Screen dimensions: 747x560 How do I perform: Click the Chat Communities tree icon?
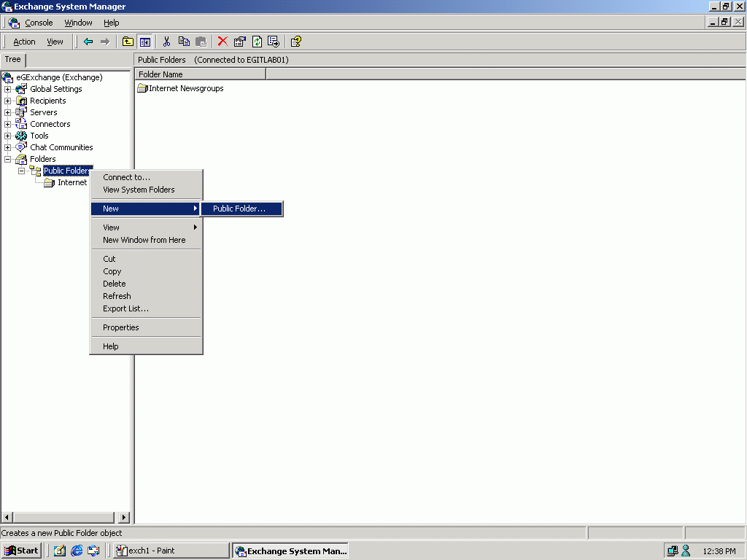[21, 147]
